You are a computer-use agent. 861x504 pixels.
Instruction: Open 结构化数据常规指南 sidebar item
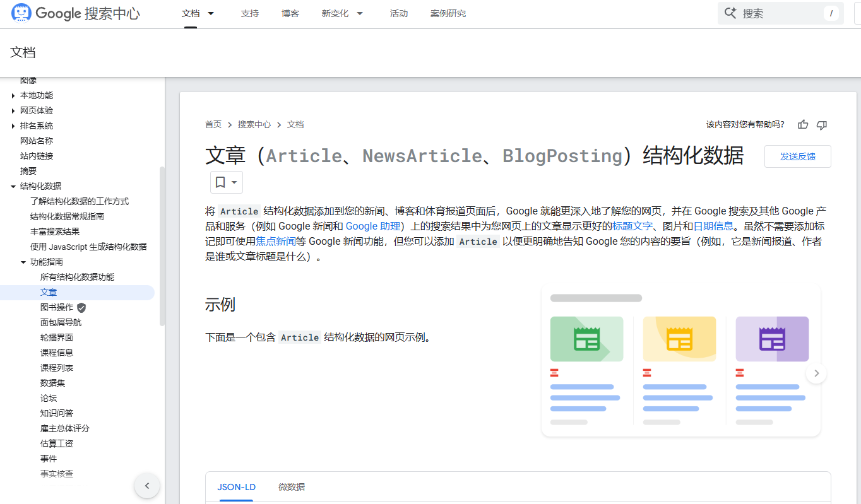67,217
